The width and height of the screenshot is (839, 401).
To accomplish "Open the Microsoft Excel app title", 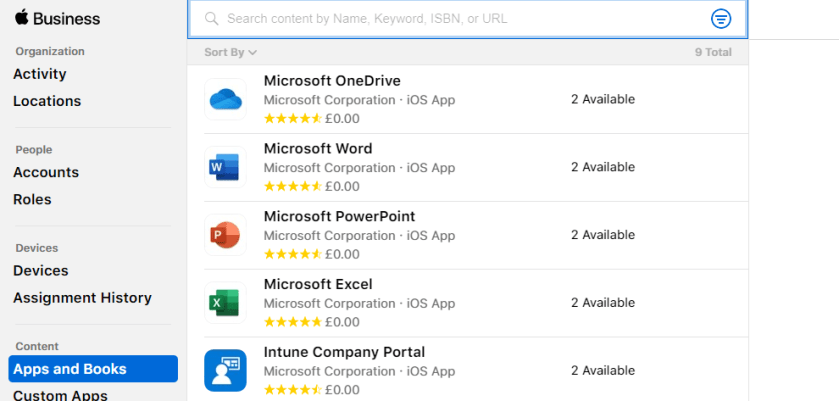I will (x=318, y=285).
